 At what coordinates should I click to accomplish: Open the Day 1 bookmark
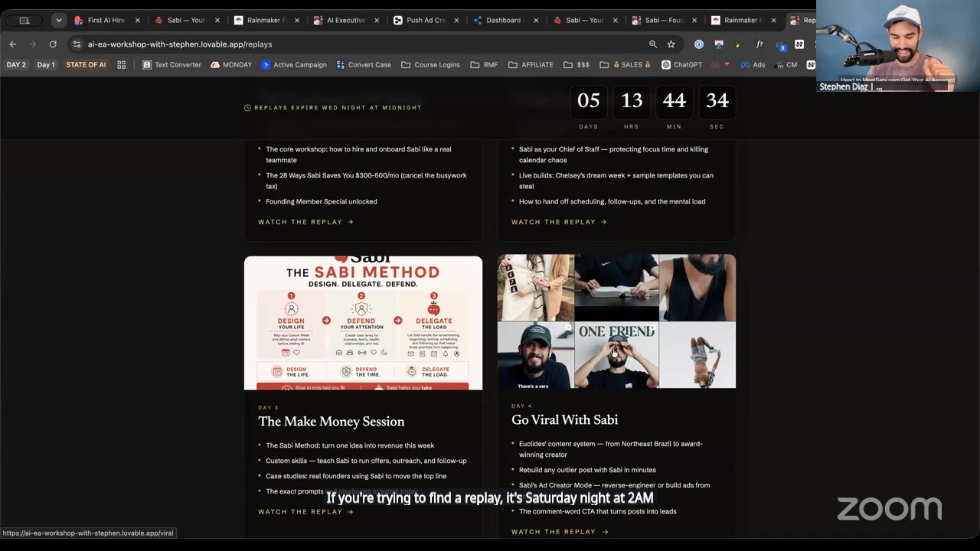click(x=46, y=65)
